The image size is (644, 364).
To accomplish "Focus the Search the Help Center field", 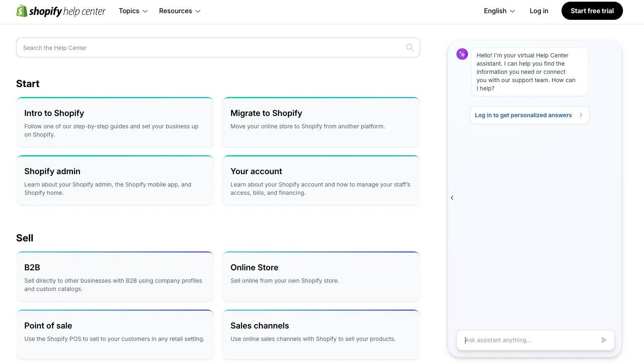I will tap(218, 47).
